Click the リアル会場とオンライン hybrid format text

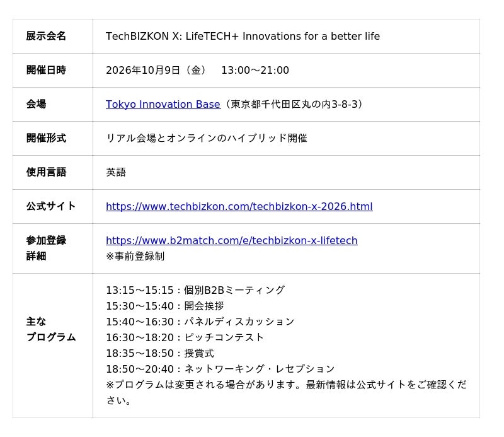tap(207, 138)
